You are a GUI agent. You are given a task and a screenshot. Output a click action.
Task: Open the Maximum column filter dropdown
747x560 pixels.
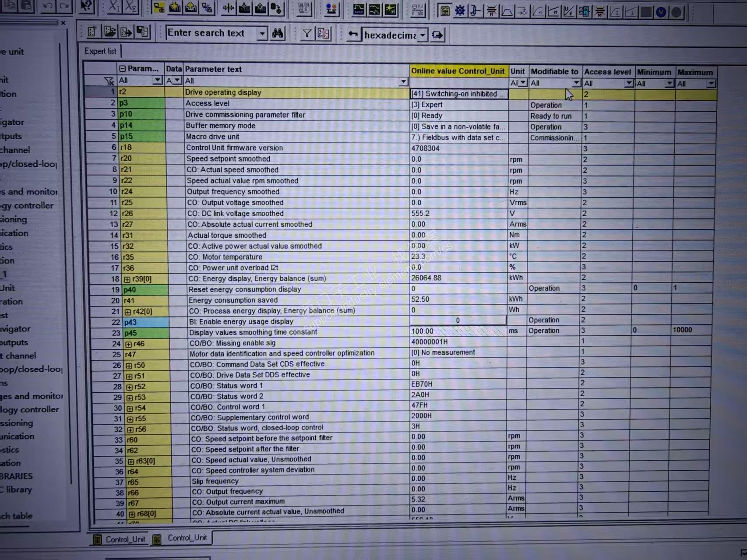711,83
